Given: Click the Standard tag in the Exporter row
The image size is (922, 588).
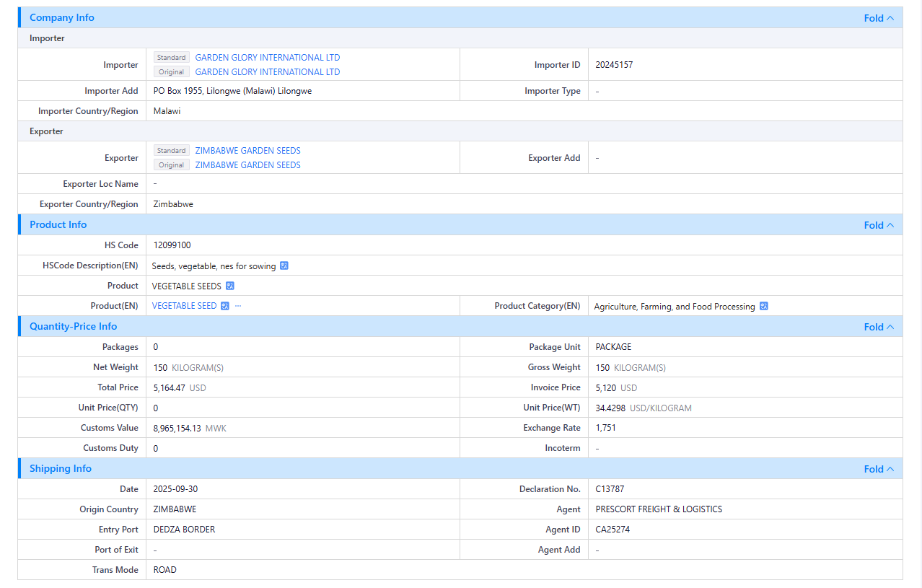Looking at the screenshot, I should 172,151.
